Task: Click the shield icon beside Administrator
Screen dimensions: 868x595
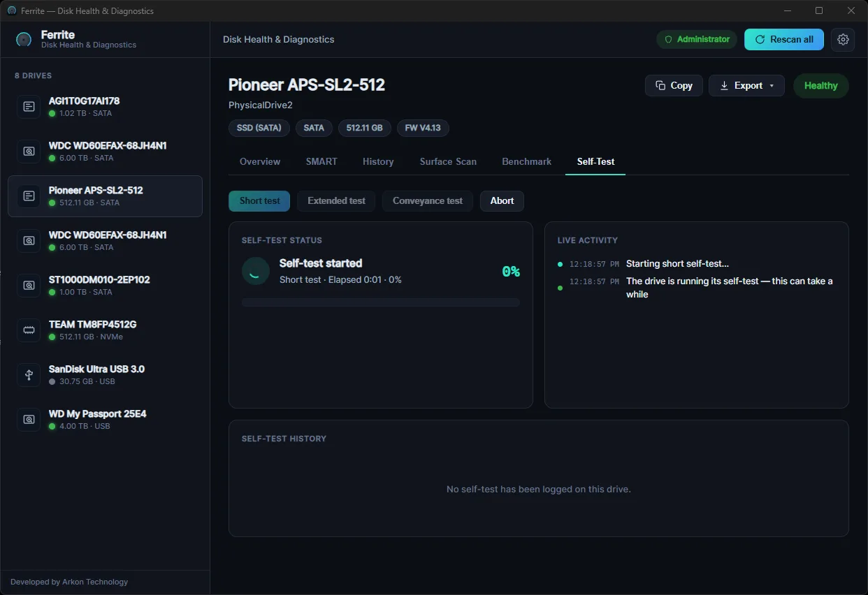Action: tap(668, 40)
